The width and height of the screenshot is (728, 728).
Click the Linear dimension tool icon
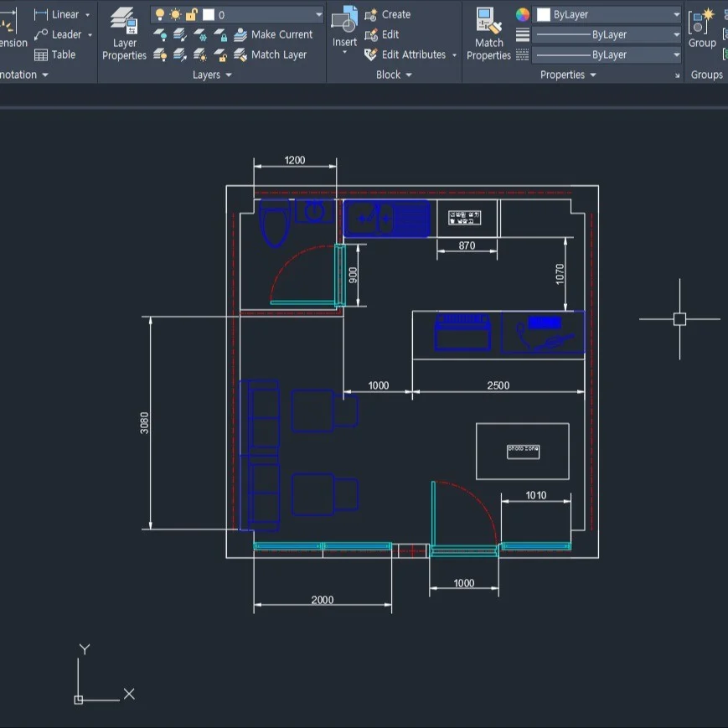click(x=41, y=14)
